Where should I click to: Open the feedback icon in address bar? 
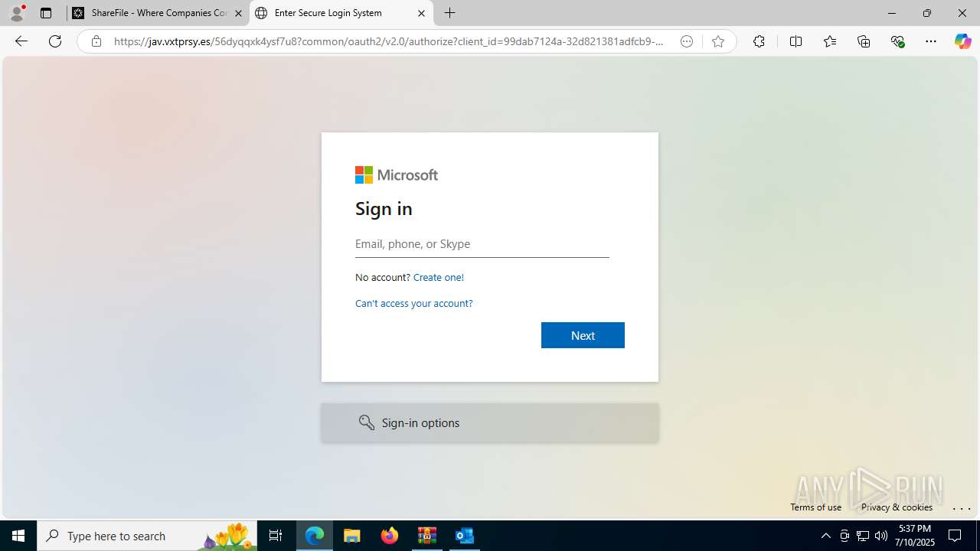[x=687, y=41]
